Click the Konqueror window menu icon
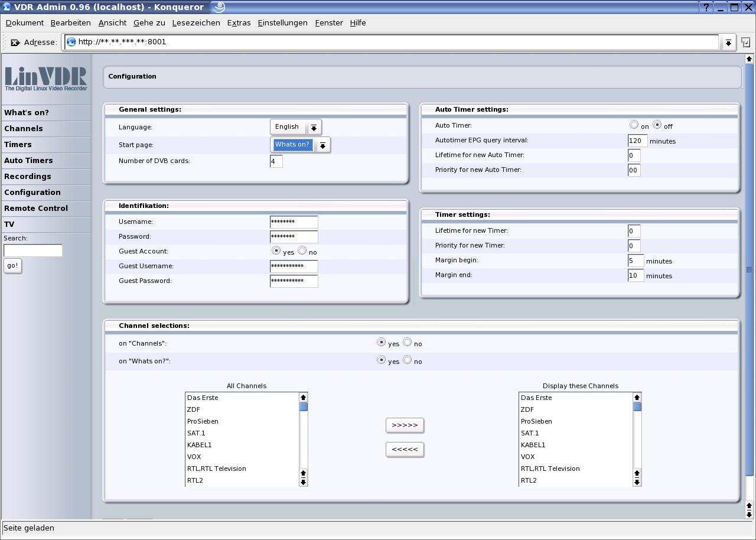Viewport: 756px width, 540px height. pyautogui.click(x=7, y=7)
